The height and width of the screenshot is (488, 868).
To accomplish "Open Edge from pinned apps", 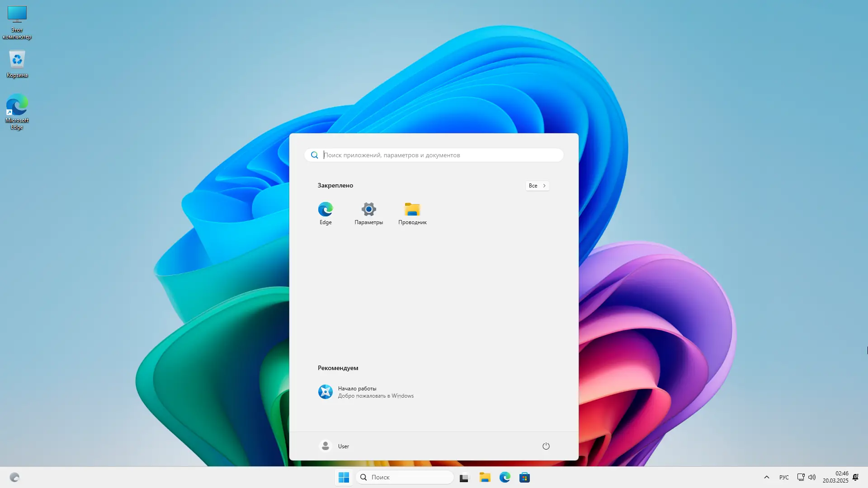I will click(325, 213).
